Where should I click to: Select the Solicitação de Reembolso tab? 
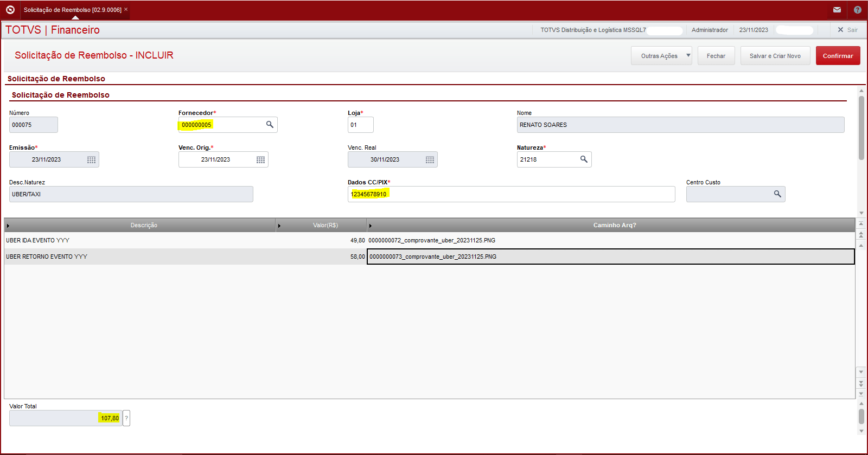tap(72, 10)
